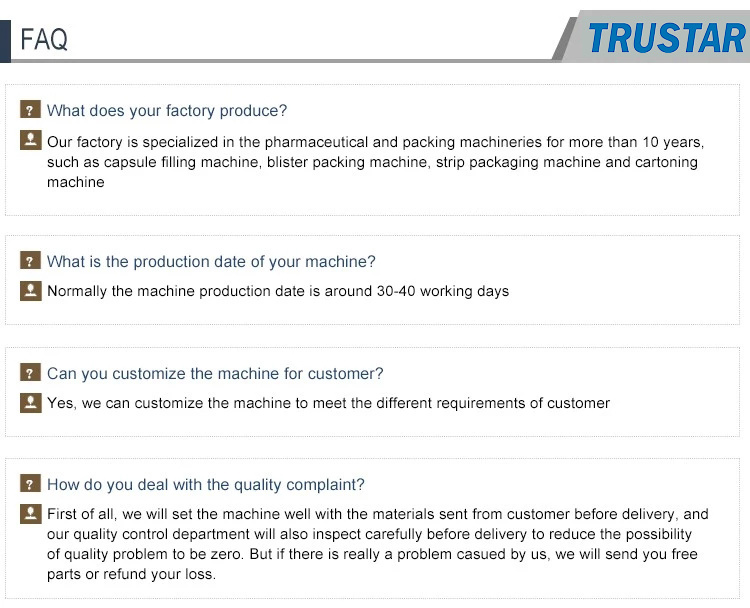Open 'Can you customize the machine' question
The height and width of the screenshot is (608, 750).
[x=215, y=374]
